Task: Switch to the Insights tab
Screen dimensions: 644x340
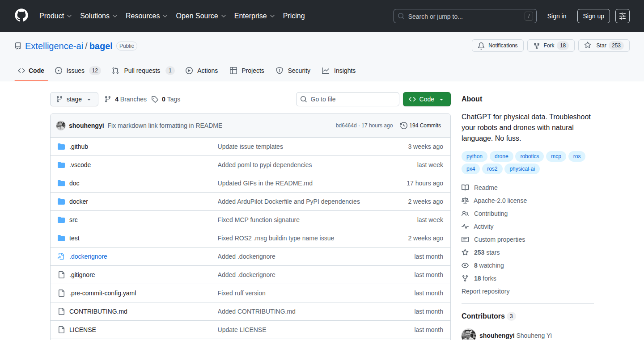Action: click(339, 71)
